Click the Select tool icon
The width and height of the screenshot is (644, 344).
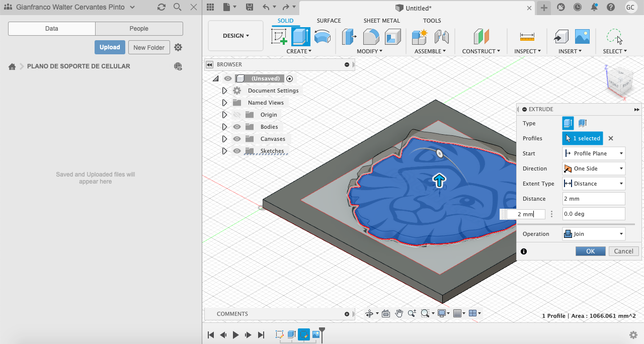[x=614, y=37]
